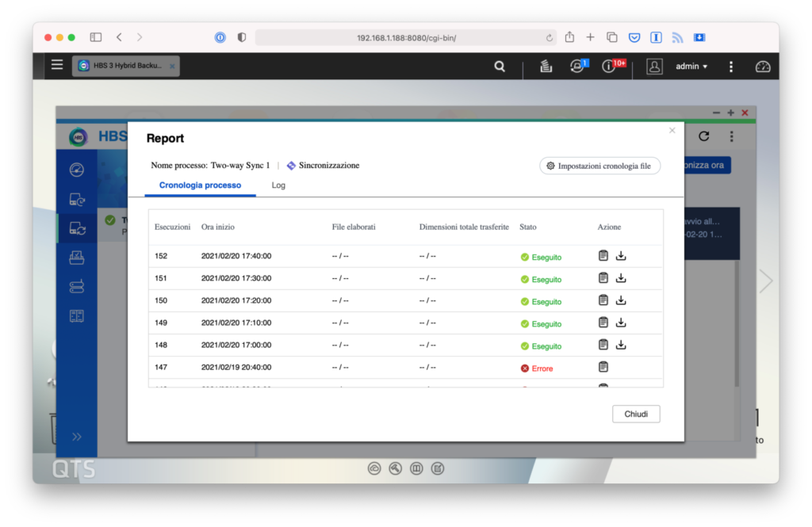View details of execution 151
Screen dimensions: 812x527
603,278
